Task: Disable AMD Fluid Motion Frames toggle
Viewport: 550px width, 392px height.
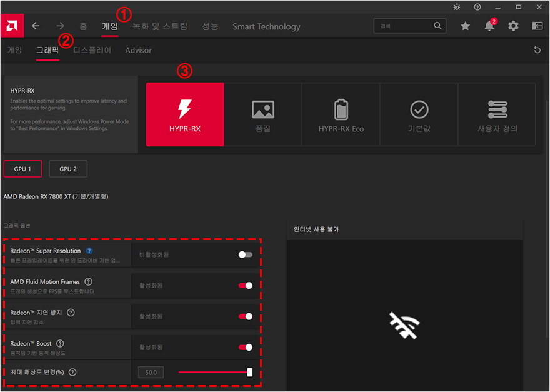Action: [x=245, y=286]
